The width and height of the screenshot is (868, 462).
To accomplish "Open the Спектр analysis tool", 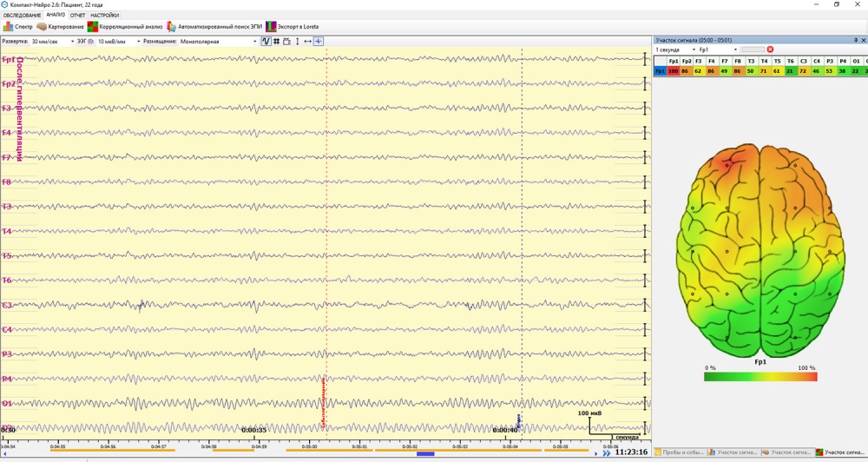I will [x=18, y=27].
